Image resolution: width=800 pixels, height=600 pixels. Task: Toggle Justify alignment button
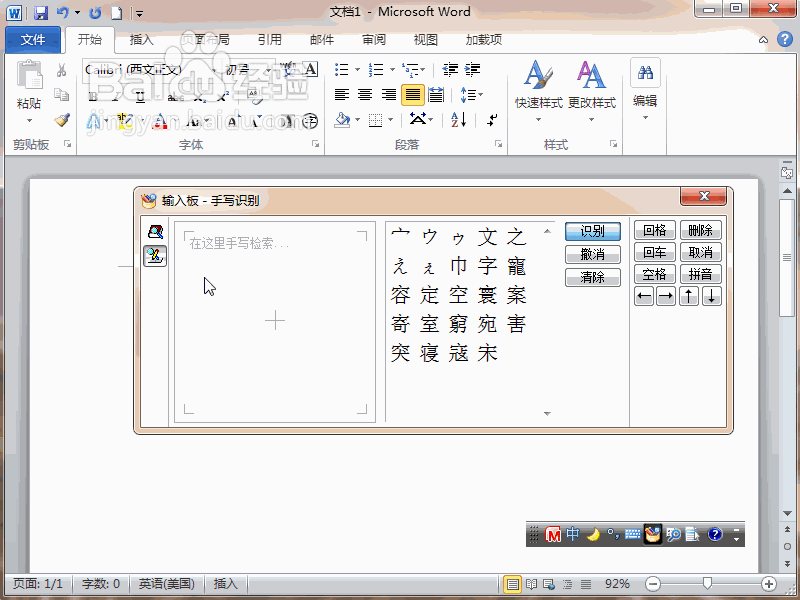413,95
